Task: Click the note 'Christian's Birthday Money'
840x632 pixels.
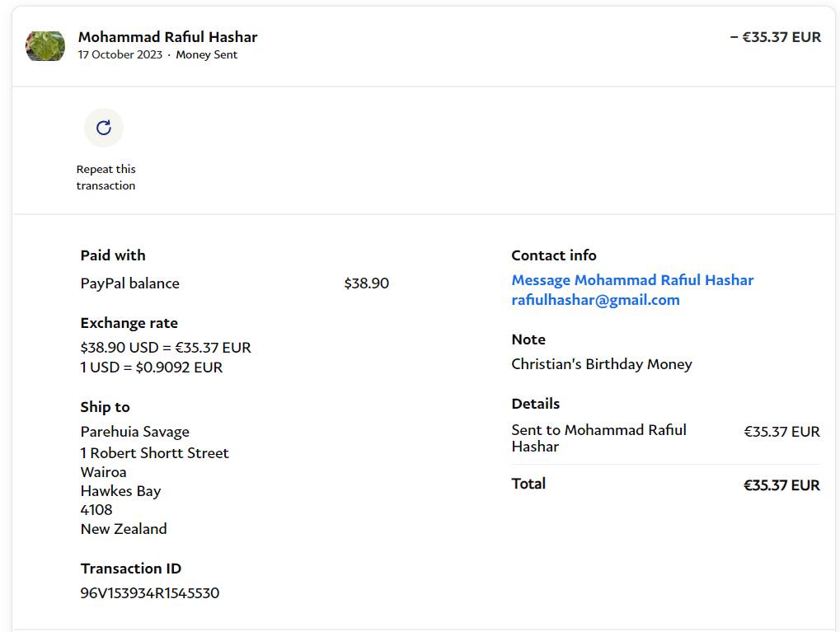Action: pyautogui.click(x=602, y=364)
